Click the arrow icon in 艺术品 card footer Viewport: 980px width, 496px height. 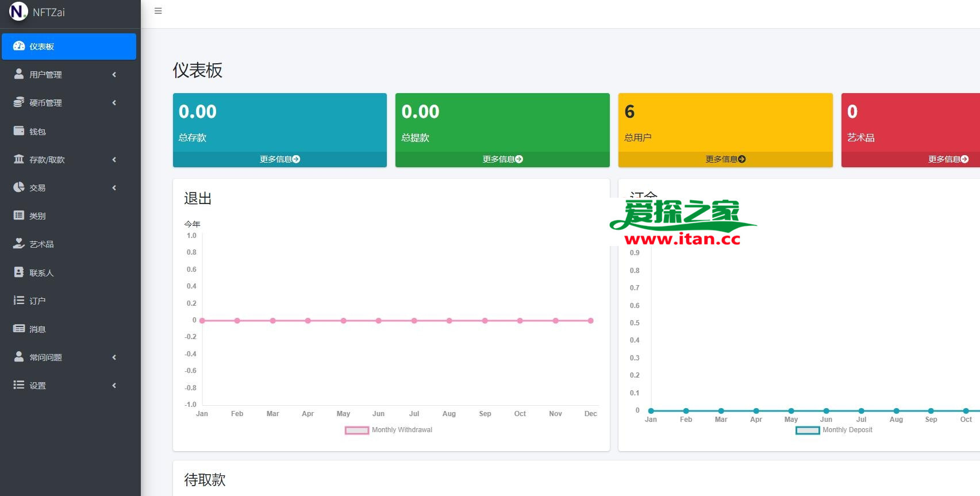pos(964,159)
